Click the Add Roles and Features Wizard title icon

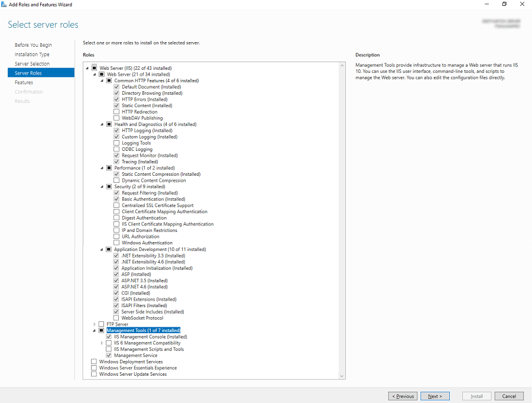(4, 4)
